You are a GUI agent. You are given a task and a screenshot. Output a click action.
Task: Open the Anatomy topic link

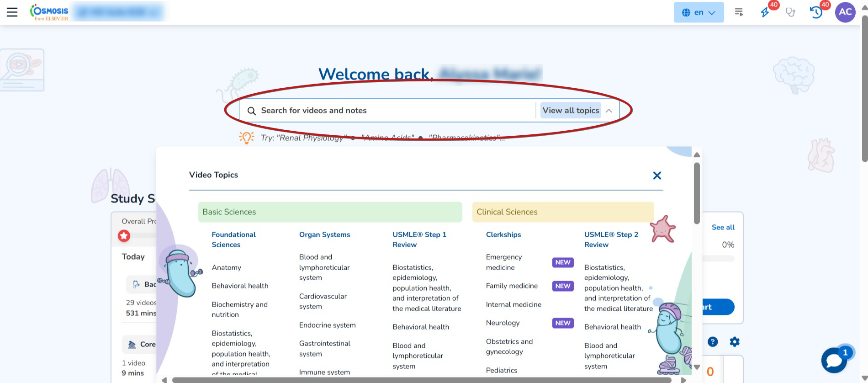(x=226, y=267)
